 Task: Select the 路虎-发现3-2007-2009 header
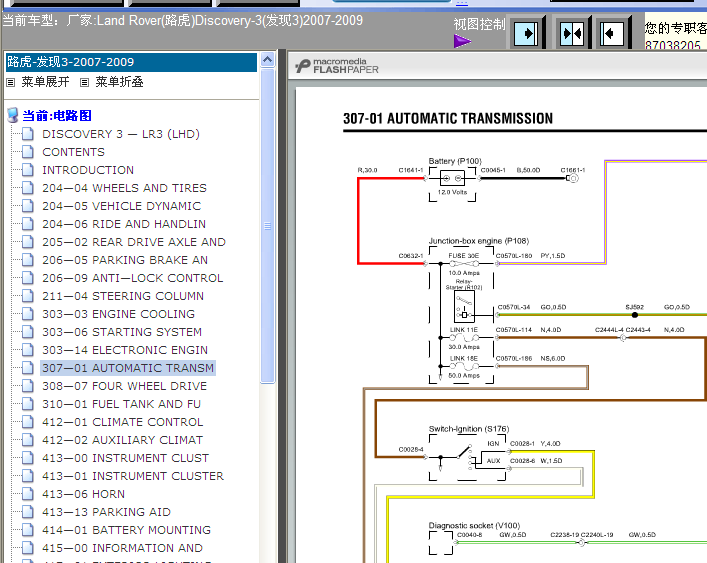point(131,62)
